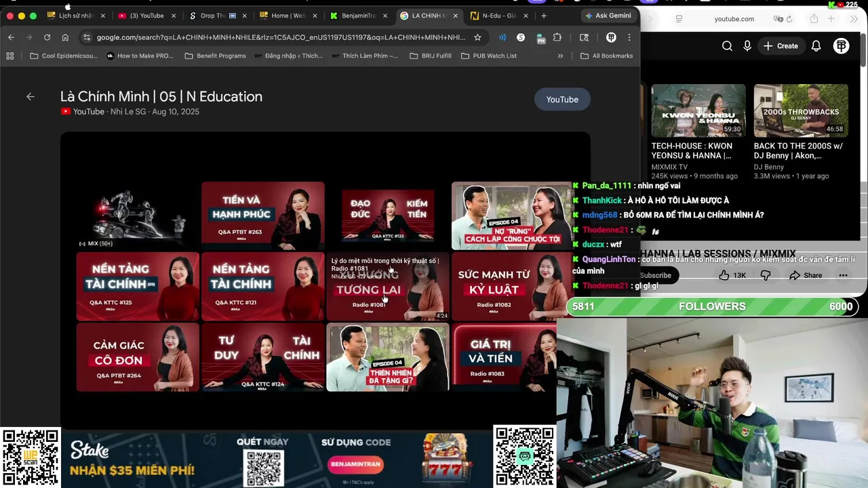Switch to the (3) YouTube Chrome tab
This screenshot has height=488, width=868.
pyautogui.click(x=146, y=16)
